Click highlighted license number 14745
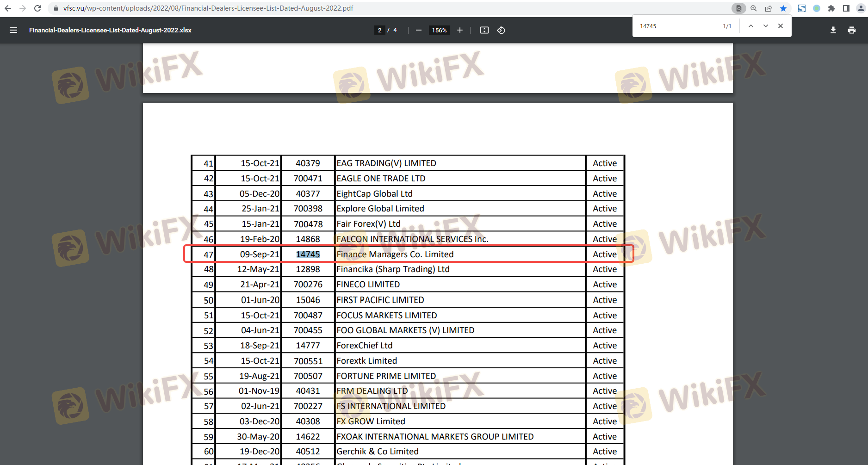The height and width of the screenshot is (465, 868). pos(308,254)
